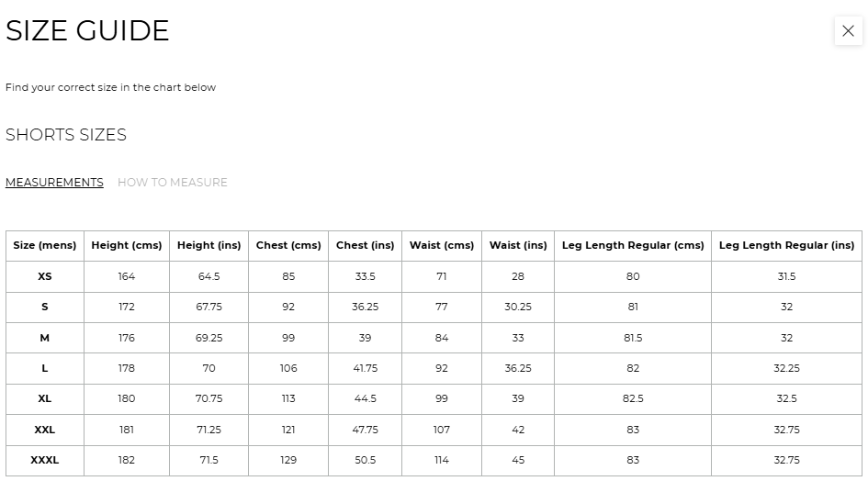The height and width of the screenshot is (481, 868).
Task: Close the size guide dialog
Action: pos(848,31)
